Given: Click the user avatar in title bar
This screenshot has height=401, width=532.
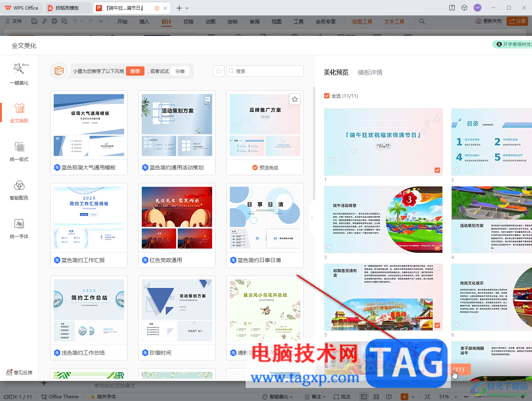Looking at the screenshot, I should coord(478,8).
